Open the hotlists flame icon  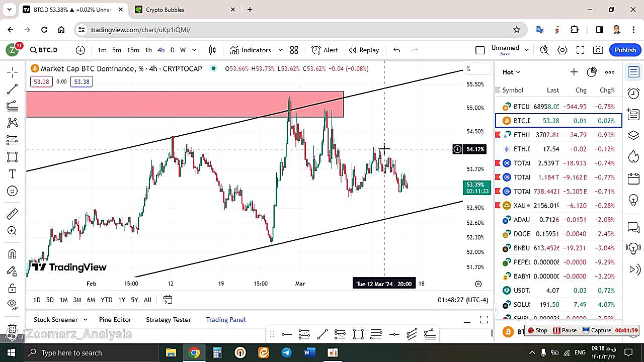click(633, 156)
